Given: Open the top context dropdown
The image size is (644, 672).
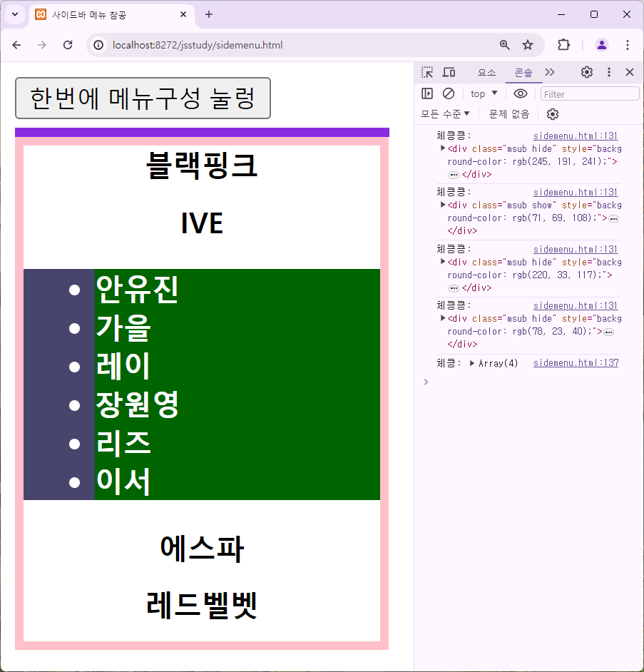Looking at the screenshot, I should pos(484,94).
